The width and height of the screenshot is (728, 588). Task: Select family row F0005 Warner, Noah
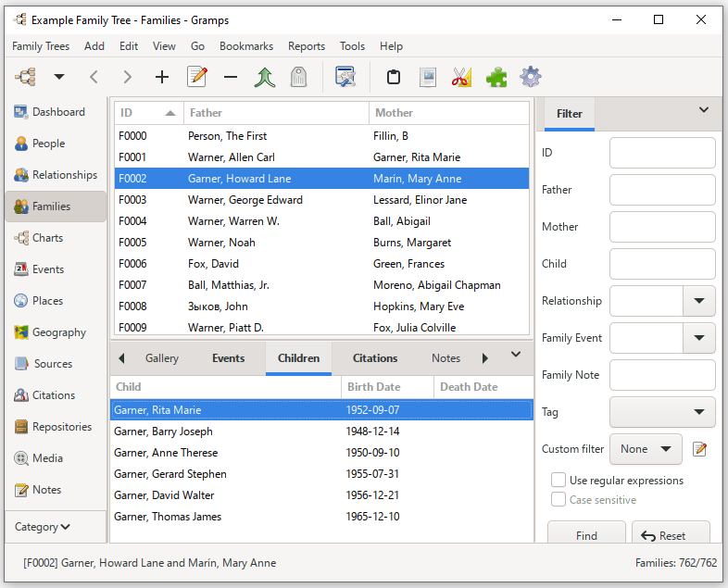point(321,243)
